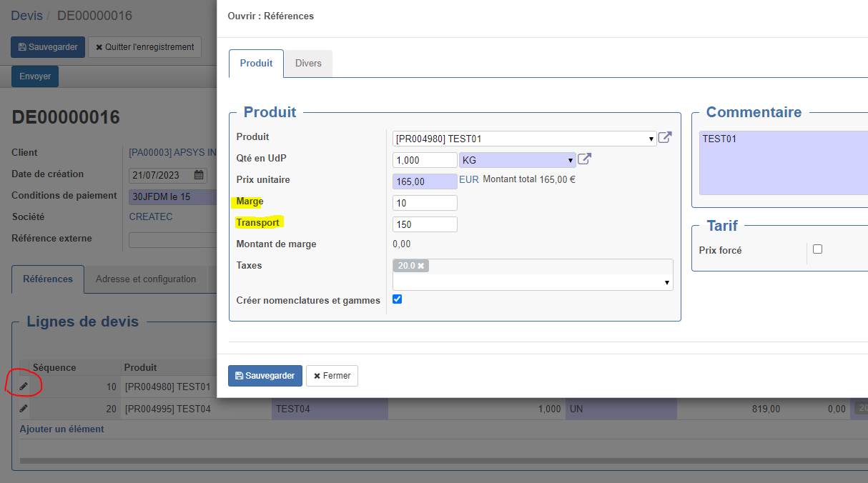Click the Transport input field
This screenshot has height=483, width=868.
coord(425,224)
